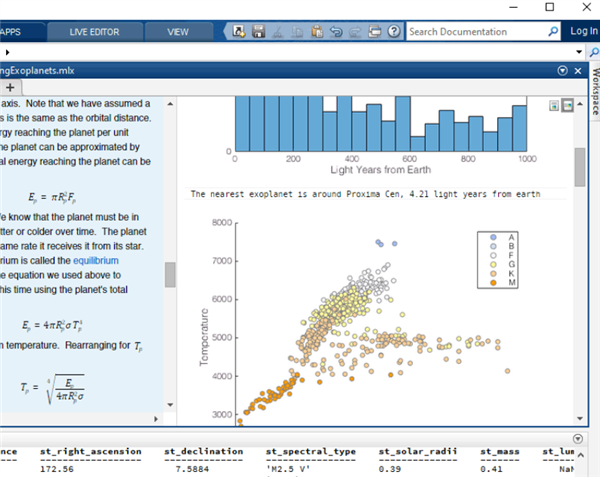Undo the last action

[x=336, y=31]
